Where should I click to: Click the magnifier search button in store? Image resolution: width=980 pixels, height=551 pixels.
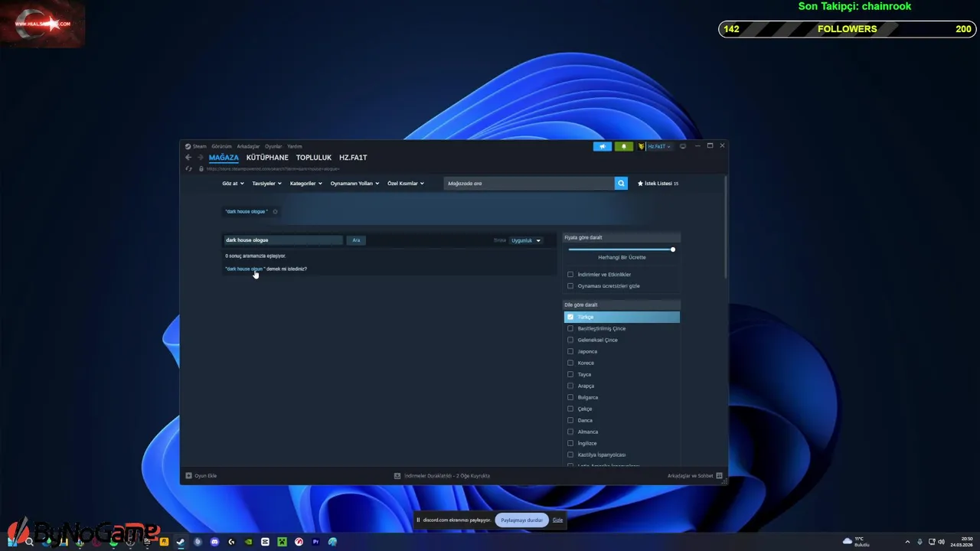tap(621, 184)
